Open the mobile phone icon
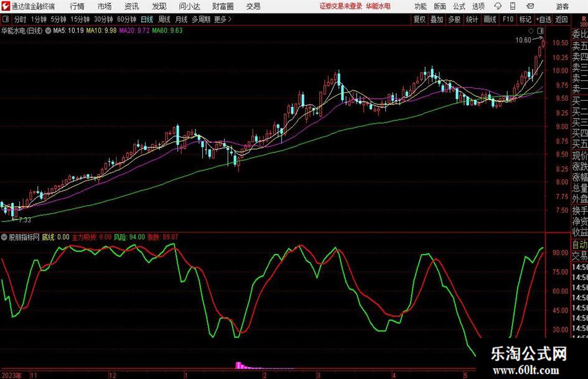588x379 pixels. coord(513,6)
